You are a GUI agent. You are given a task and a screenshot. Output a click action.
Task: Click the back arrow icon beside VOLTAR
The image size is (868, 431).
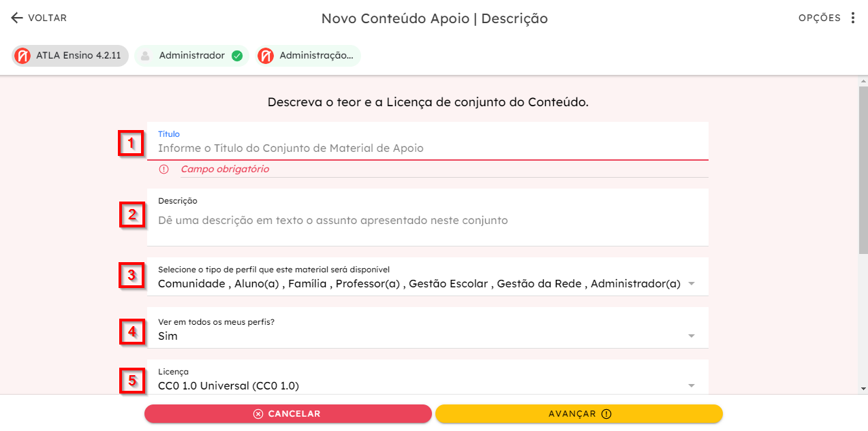(17, 18)
